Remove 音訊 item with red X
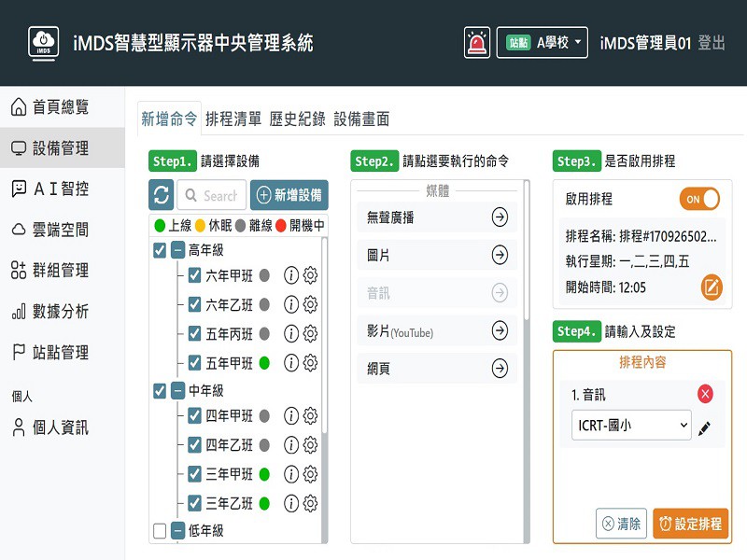Image resolution: width=747 pixels, height=560 pixels. [705, 394]
